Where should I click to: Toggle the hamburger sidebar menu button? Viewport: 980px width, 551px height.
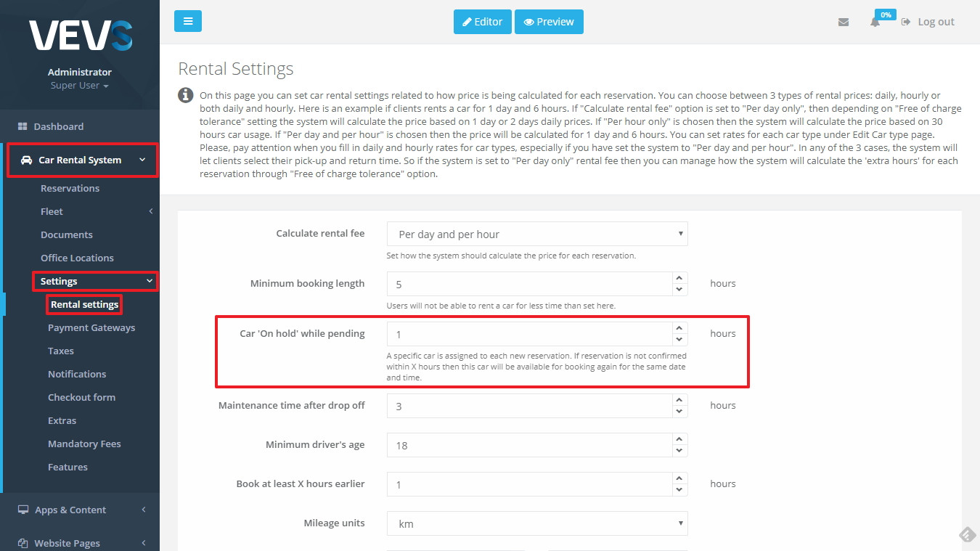188,21
